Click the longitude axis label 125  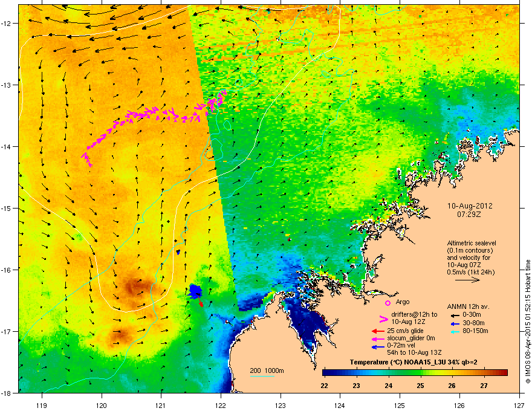[400, 405]
